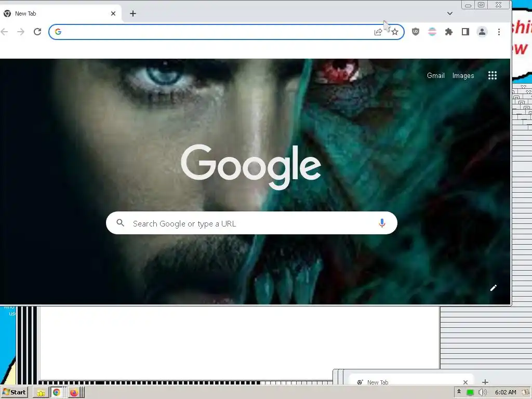The width and height of the screenshot is (532, 399).
Task: Open the Gmail link
Action: [x=436, y=76]
